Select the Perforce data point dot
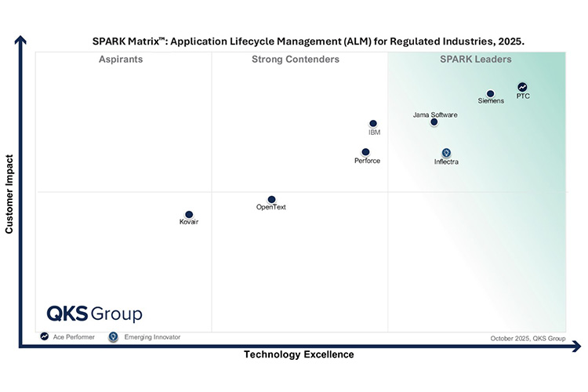588x392 pixels. pos(365,152)
